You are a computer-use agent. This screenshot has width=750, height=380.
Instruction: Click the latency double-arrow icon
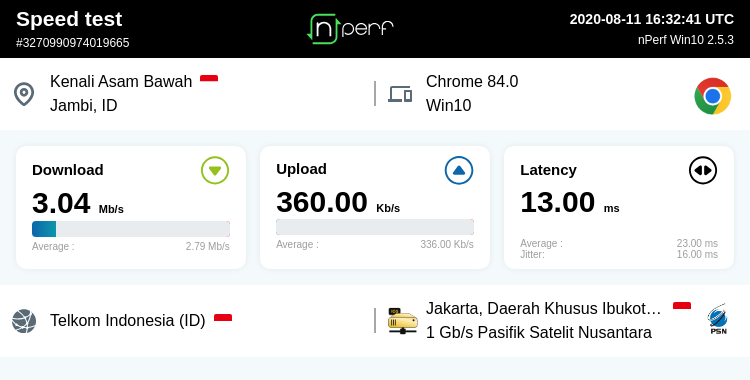tap(703, 170)
